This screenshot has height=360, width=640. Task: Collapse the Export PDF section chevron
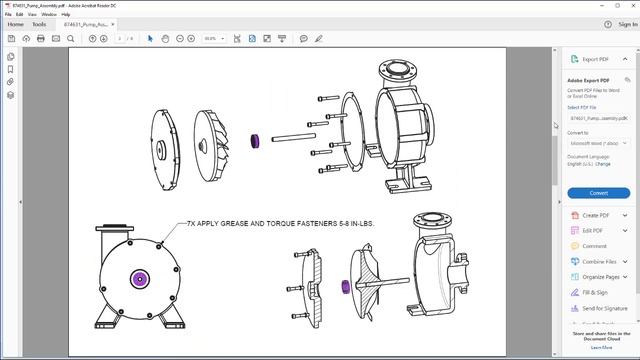pos(625,59)
